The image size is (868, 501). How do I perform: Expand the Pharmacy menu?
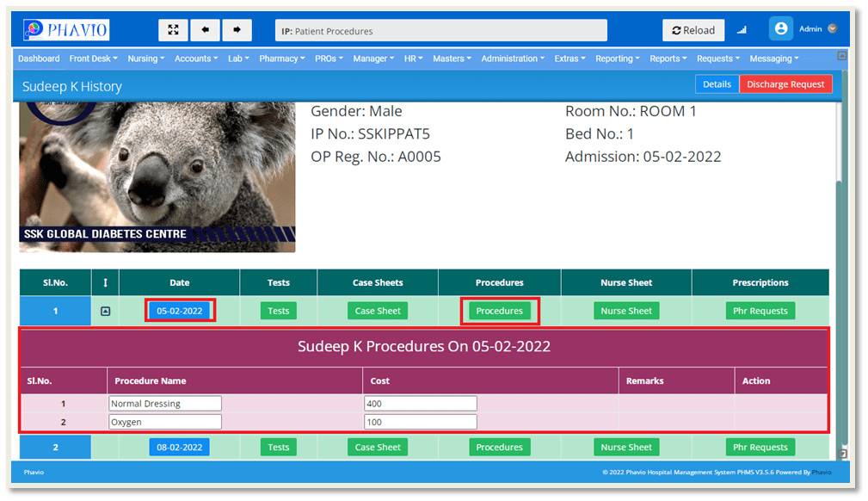click(x=282, y=59)
